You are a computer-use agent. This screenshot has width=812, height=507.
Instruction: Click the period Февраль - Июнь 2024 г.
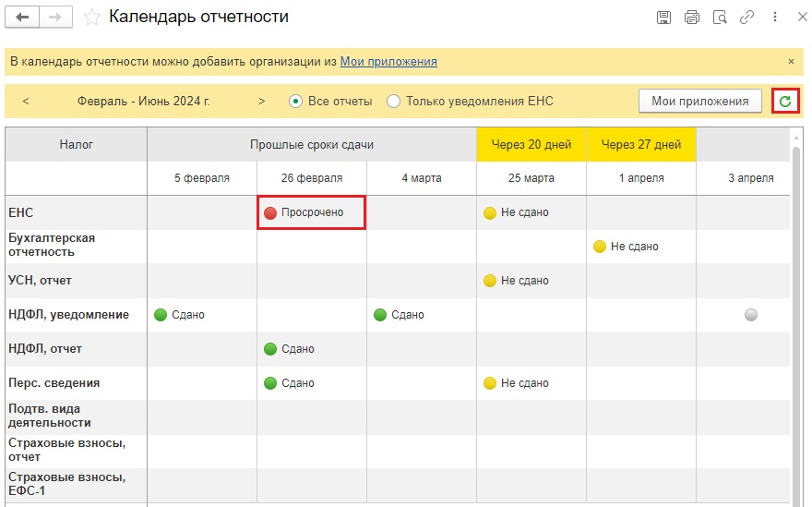(x=143, y=101)
